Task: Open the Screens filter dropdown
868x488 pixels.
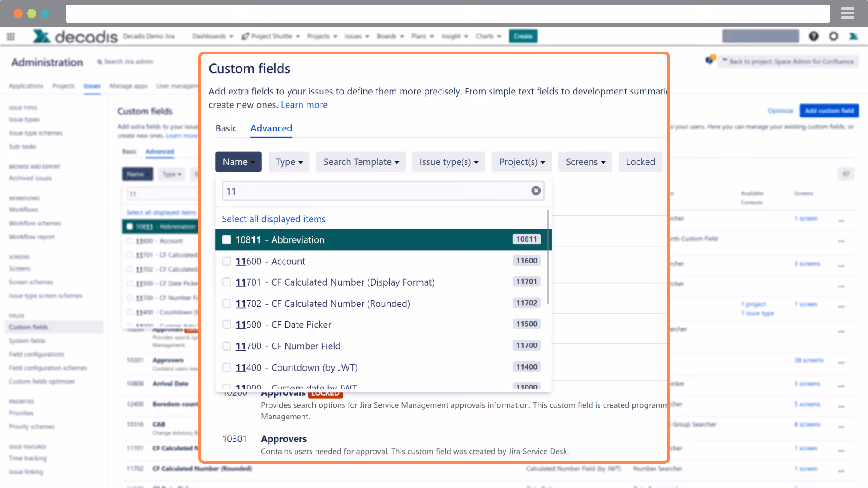Action: click(585, 162)
